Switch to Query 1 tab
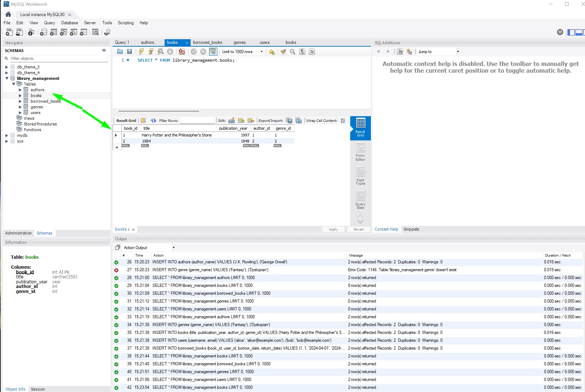Viewport: 585px width, 392px height. point(122,42)
